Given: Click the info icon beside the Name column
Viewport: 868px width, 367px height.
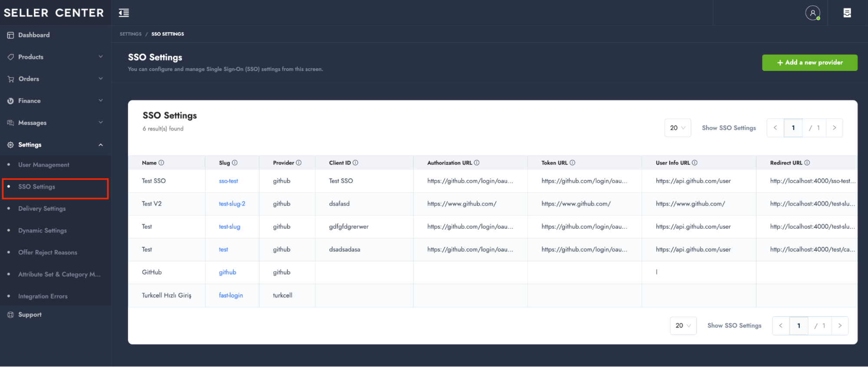Looking at the screenshot, I should click(x=161, y=163).
